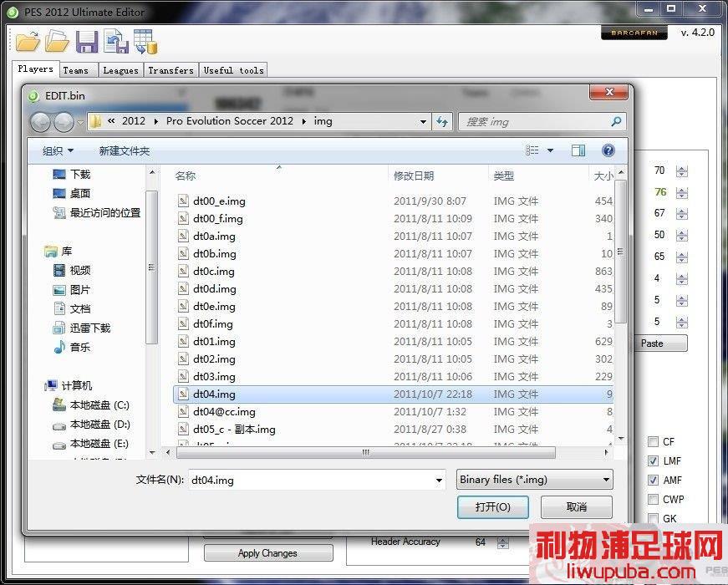Click the 文件名 filename input field

click(317, 480)
